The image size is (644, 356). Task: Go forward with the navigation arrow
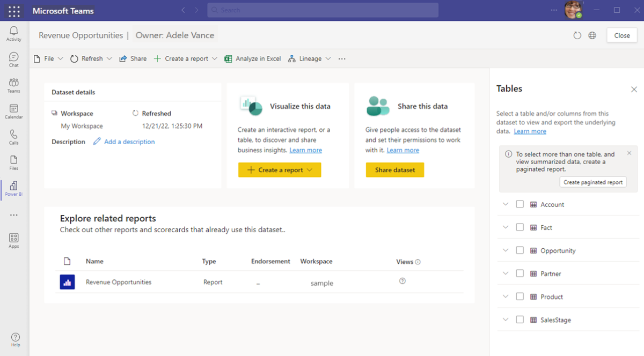click(x=196, y=10)
